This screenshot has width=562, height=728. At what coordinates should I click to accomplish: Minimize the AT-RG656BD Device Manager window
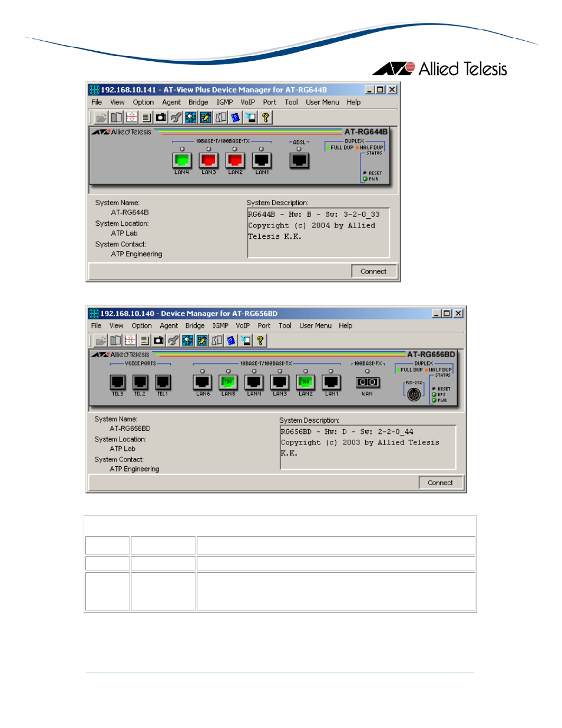(437, 314)
